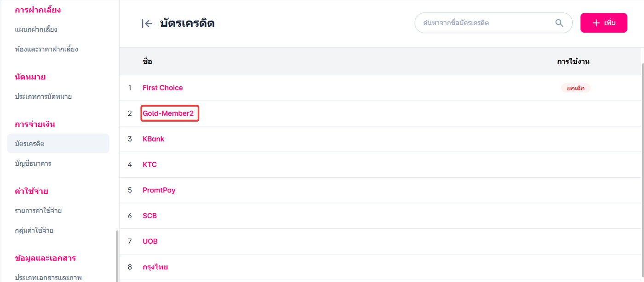Click the ยกเลิก status badge
The height and width of the screenshot is (282, 644).
tap(575, 88)
